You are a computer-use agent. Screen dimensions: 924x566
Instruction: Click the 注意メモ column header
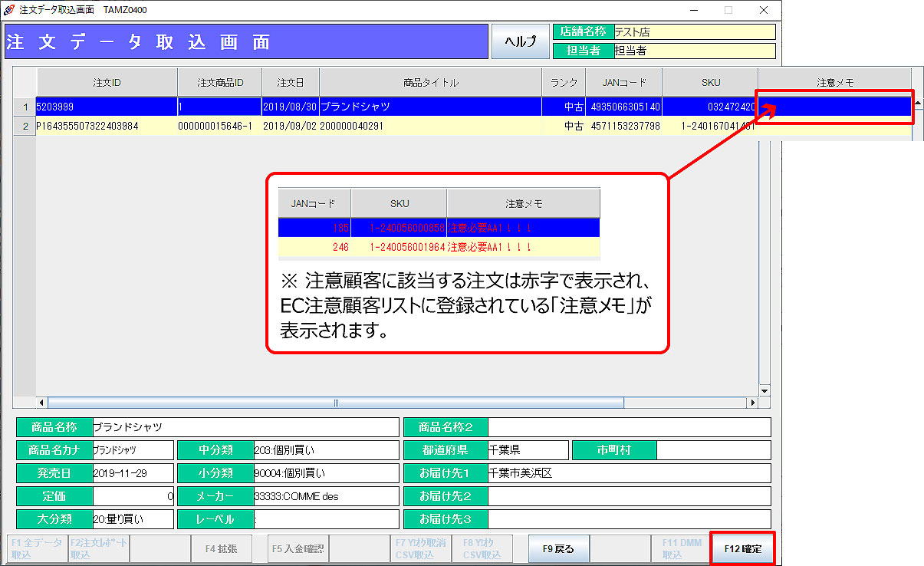pos(834,82)
